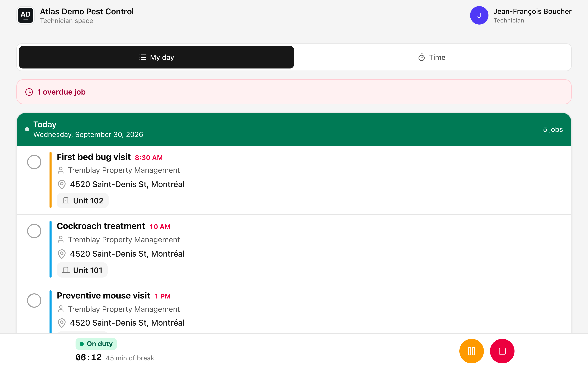
Task: Click the clock icon in overdue banner
Action: [29, 92]
